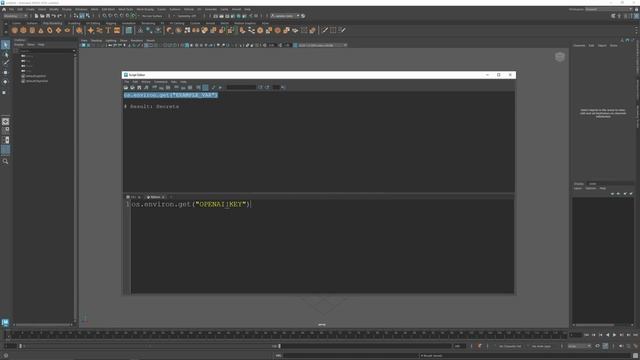This screenshot has height=360, width=640.
Task: Click Load Script icon in Script Editor
Action: point(126,87)
